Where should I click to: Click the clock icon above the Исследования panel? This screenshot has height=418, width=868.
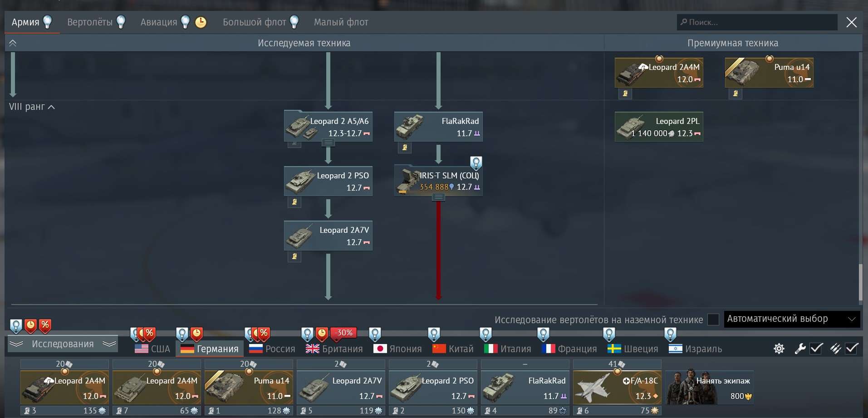click(30, 325)
